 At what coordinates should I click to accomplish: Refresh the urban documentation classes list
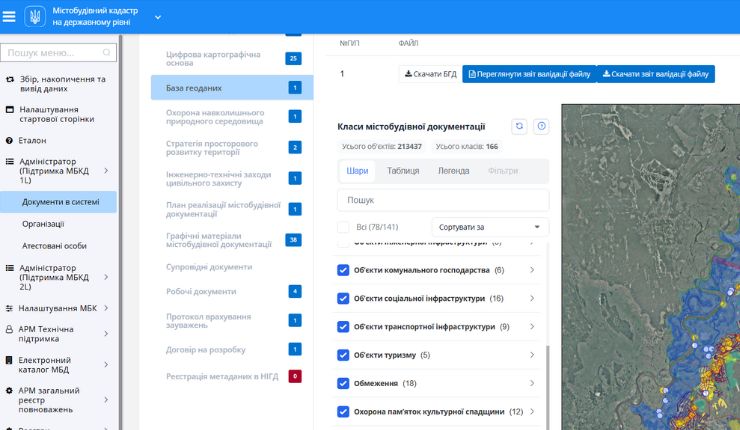tap(519, 126)
